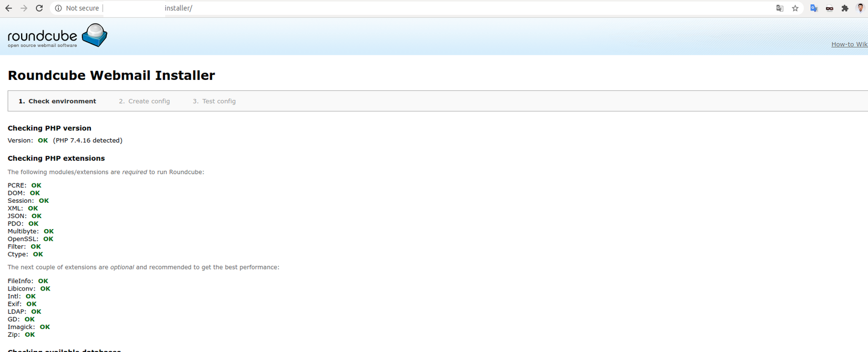Bookmark this page with the star icon
Screen dimensions: 868x352
pyautogui.click(x=795, y=8)
